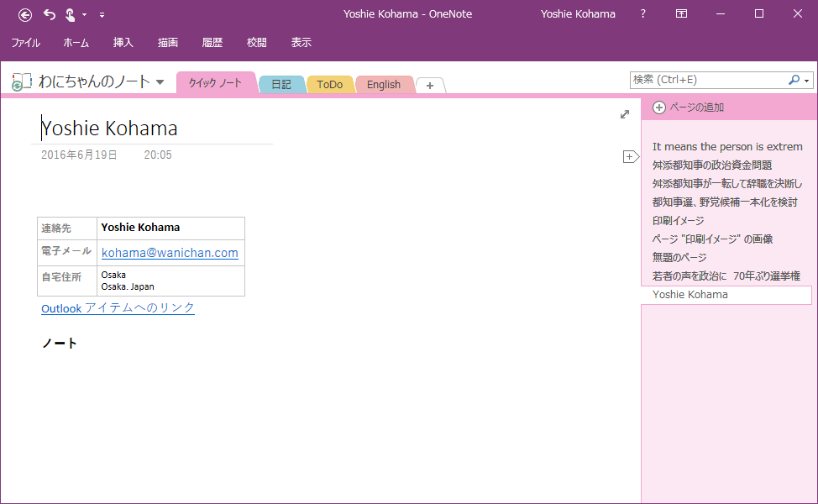
Task: Click the Undo icon
Action: click(50, 14)
